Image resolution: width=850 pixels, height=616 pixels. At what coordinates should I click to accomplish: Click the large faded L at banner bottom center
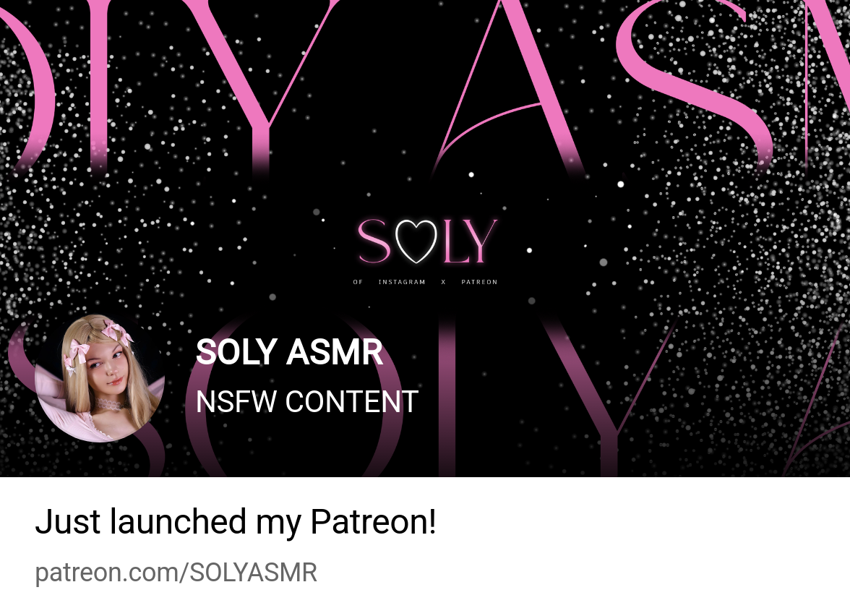[x=447, y=397]
